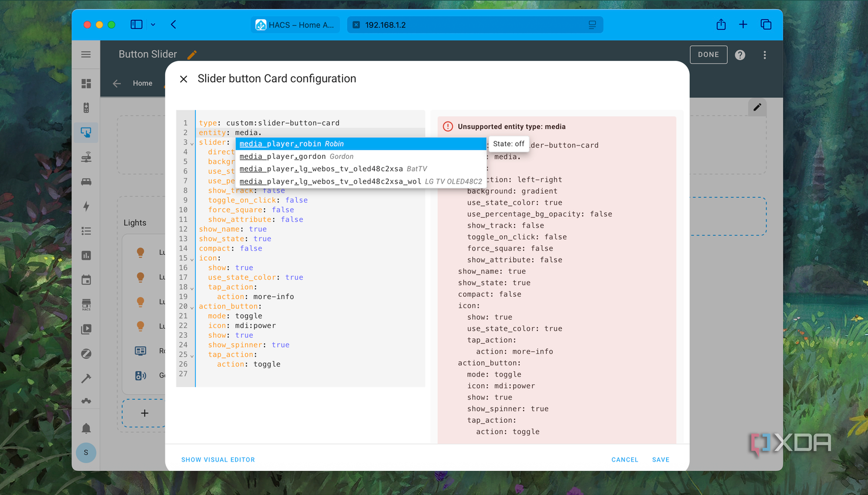868x495 pixels.
Task: Click the add card plus button
Action: tap(144, 413)
